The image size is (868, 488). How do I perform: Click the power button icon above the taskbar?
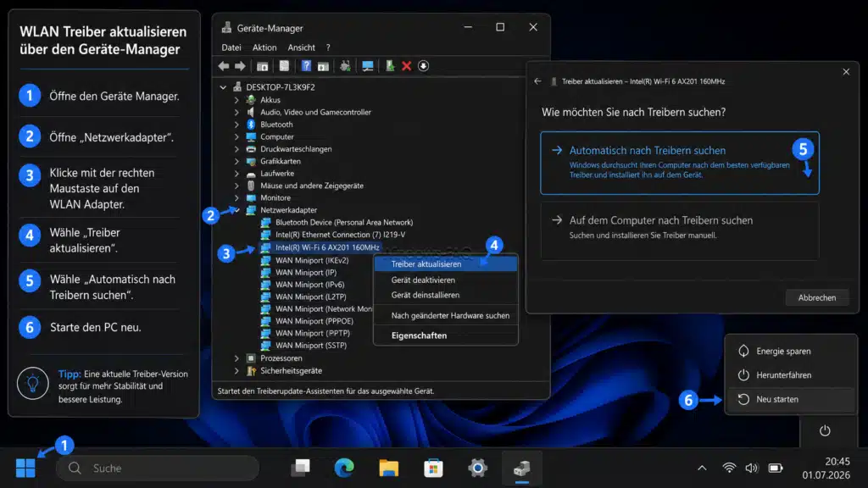(x=825, y=430)
